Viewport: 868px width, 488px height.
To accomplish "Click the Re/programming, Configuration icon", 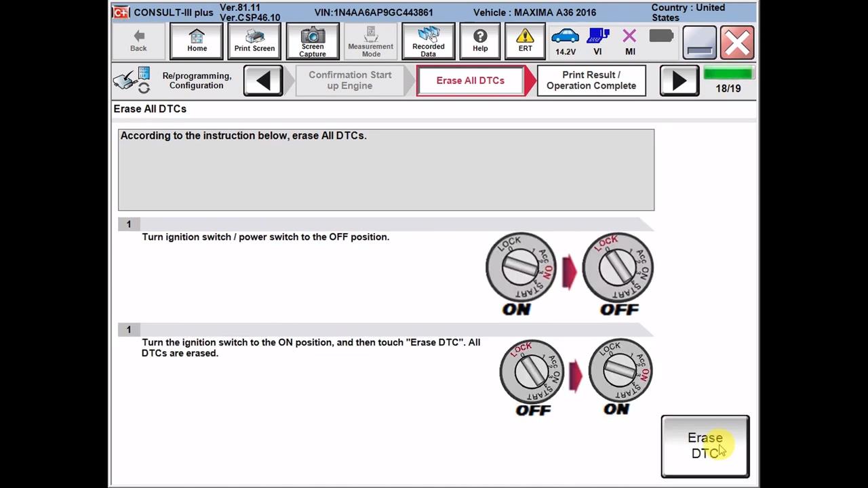I will (132, 80).
